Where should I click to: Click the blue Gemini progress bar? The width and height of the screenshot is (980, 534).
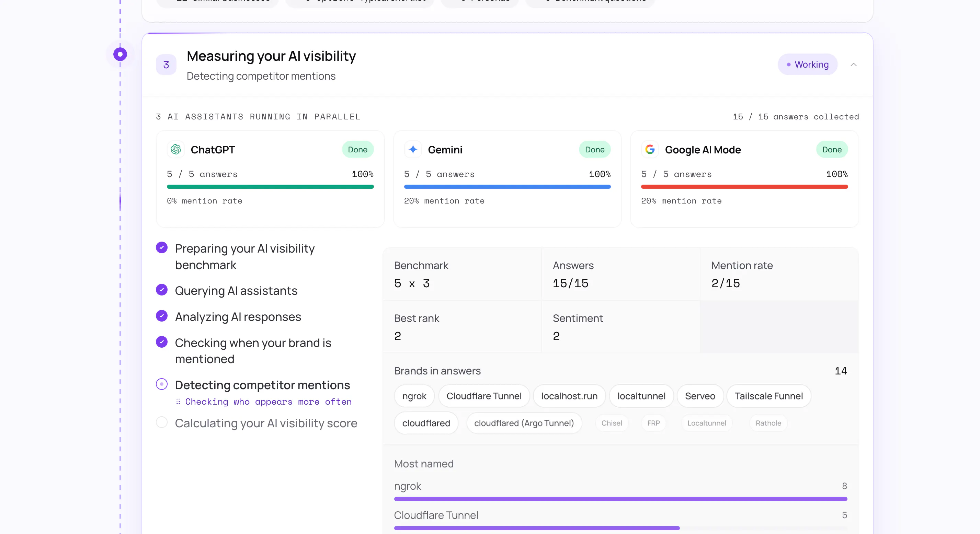[x=507, y=187]
